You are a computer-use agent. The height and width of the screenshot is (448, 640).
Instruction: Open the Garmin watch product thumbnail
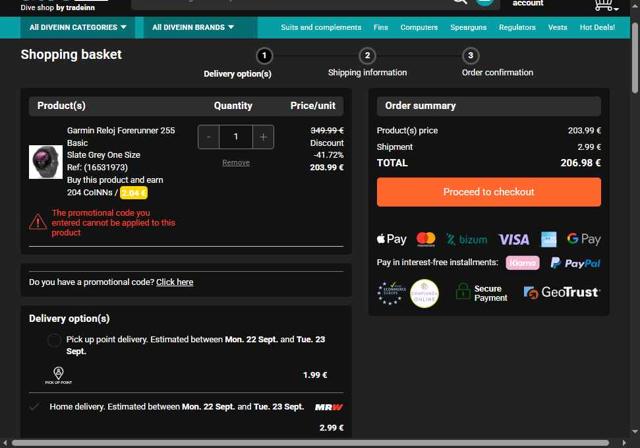tap(46, 162)
